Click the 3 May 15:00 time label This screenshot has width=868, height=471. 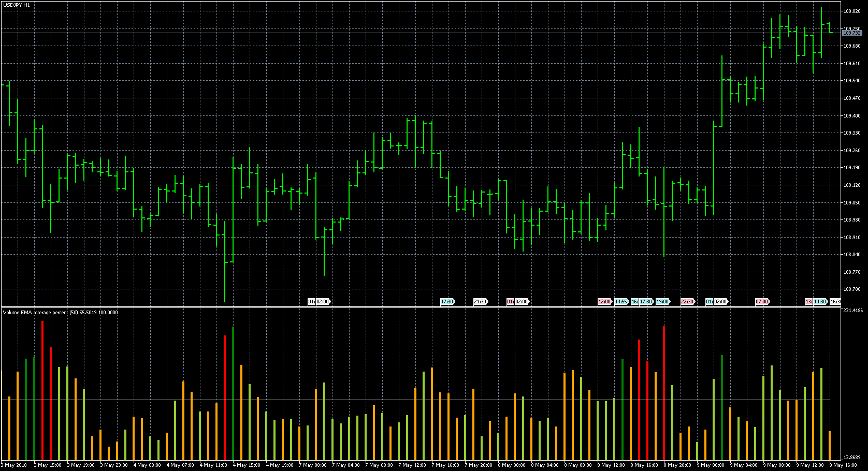point(48,465)
